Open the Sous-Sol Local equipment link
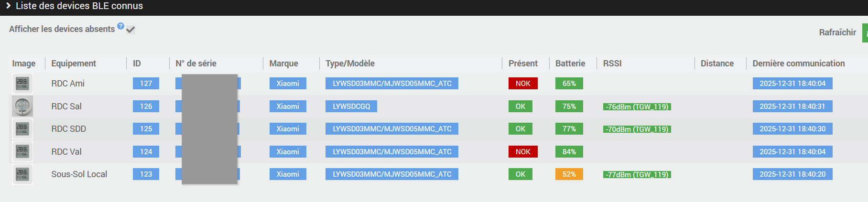Image resolution: width=868 pixels, height=202 pixels. (x=79, y=174)
